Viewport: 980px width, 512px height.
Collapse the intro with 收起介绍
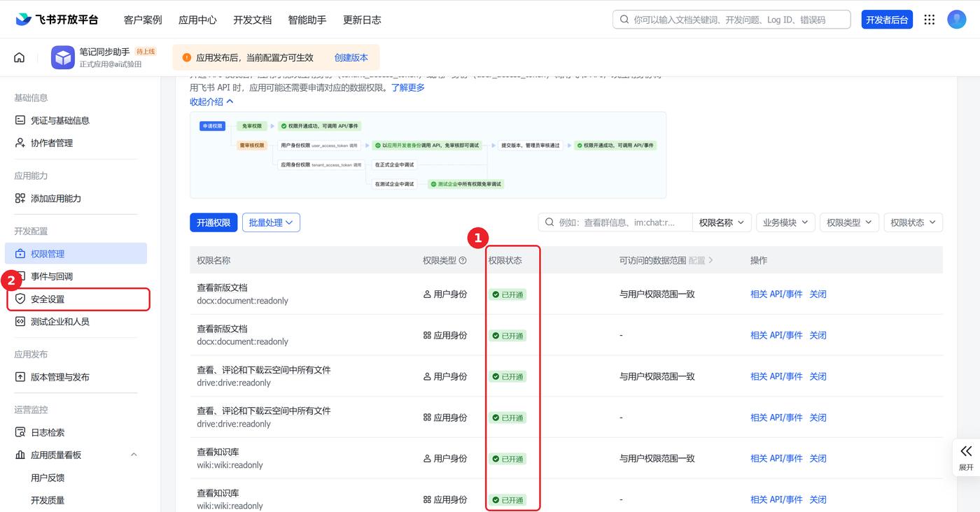click(x=211, y=101)
